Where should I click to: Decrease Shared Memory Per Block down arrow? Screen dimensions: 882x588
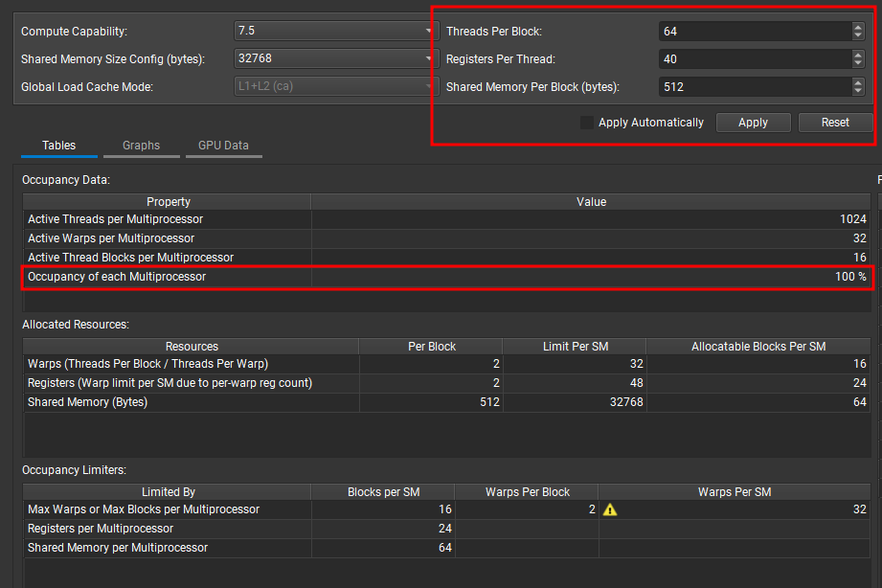tap(858, 91)
